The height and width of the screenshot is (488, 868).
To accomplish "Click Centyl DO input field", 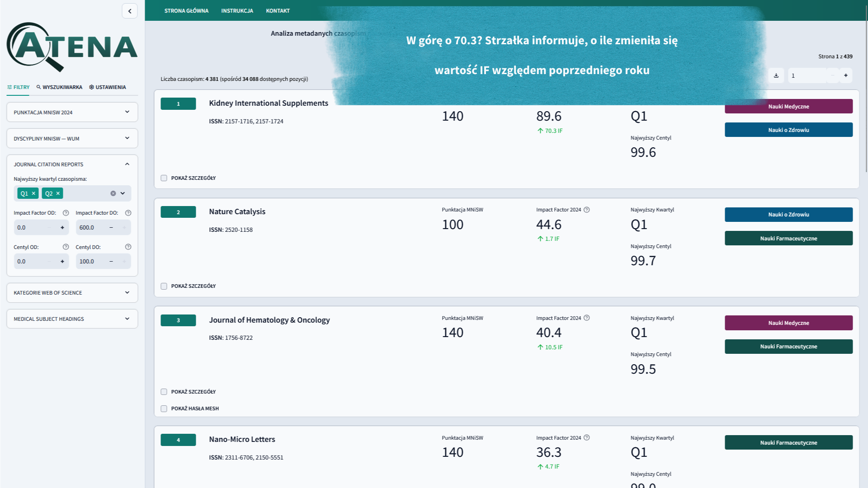I will (x=91, y=261).
